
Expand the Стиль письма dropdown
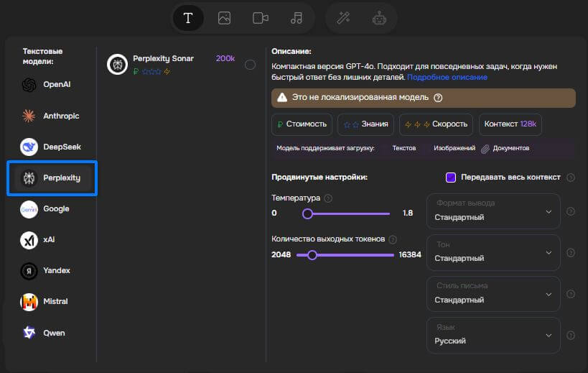tap(493, 293)
